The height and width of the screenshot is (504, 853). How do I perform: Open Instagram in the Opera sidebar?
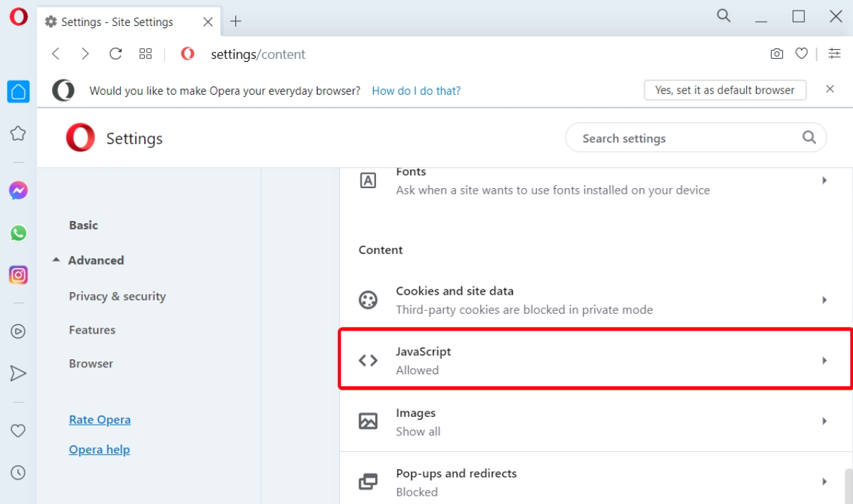[18, 275]
